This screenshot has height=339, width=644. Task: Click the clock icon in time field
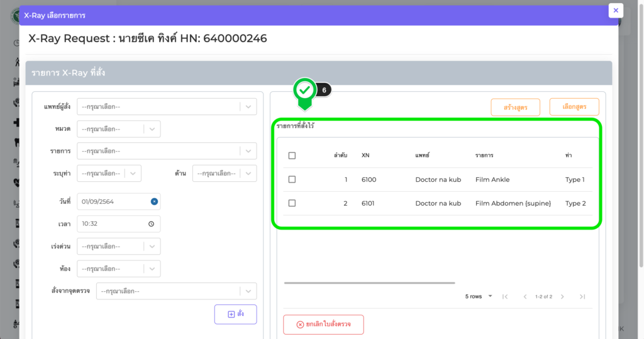[x=151, y=224]
